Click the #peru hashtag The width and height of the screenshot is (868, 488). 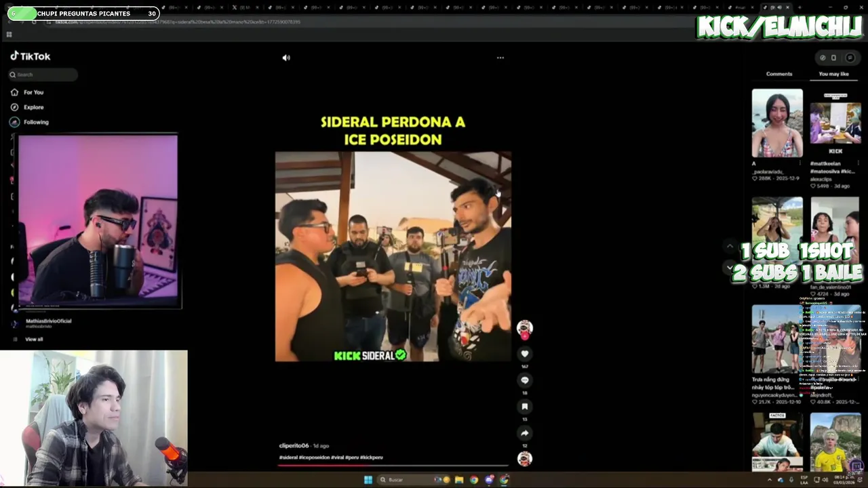[x=351, y=457]
